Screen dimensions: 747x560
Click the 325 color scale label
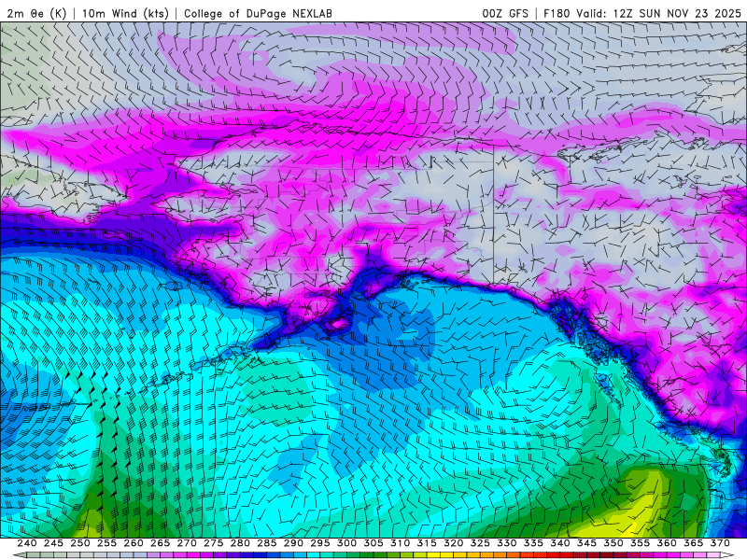(x=480, y=543)
